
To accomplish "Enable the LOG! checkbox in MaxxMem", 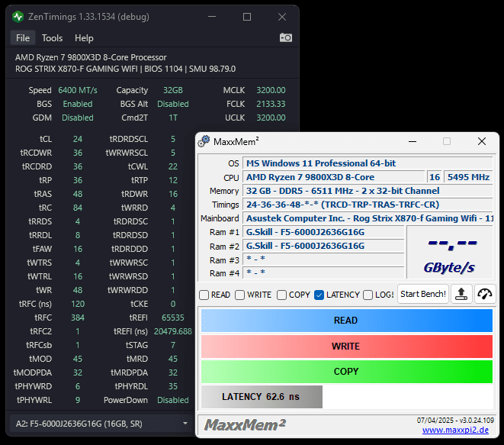I will [368, 295].
